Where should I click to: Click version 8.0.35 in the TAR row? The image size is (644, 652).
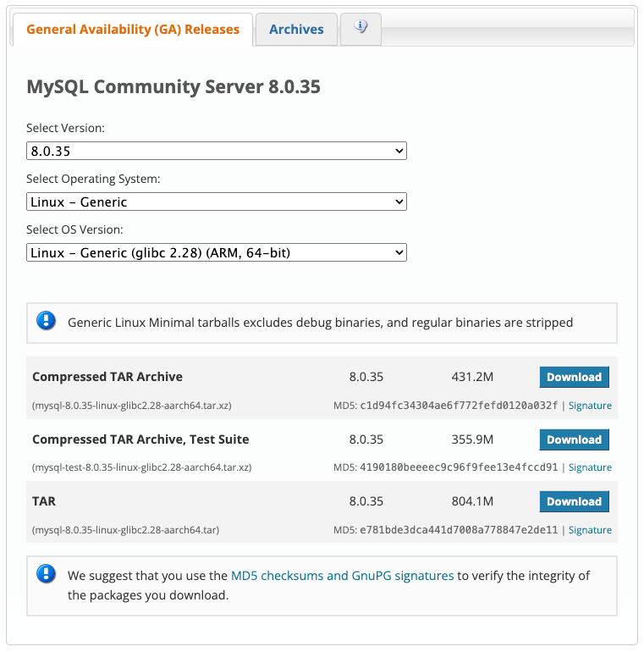[366, 501]
